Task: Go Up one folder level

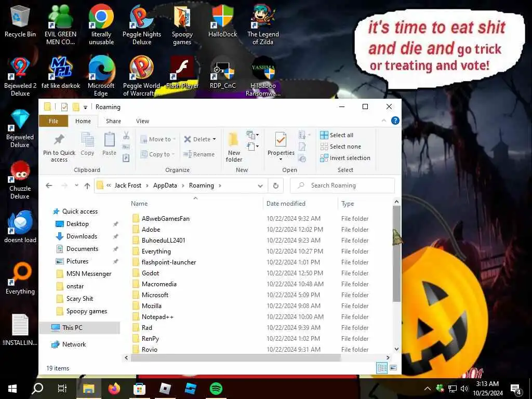Action: (87, 185)
